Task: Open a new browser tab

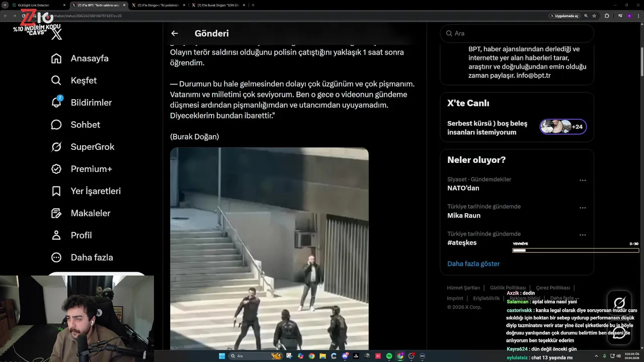Action: [253, 5]
